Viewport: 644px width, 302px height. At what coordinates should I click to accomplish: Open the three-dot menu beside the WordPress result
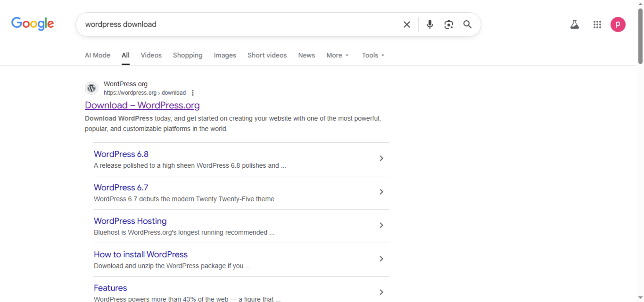pyautogui.click(x=193, y=93)
